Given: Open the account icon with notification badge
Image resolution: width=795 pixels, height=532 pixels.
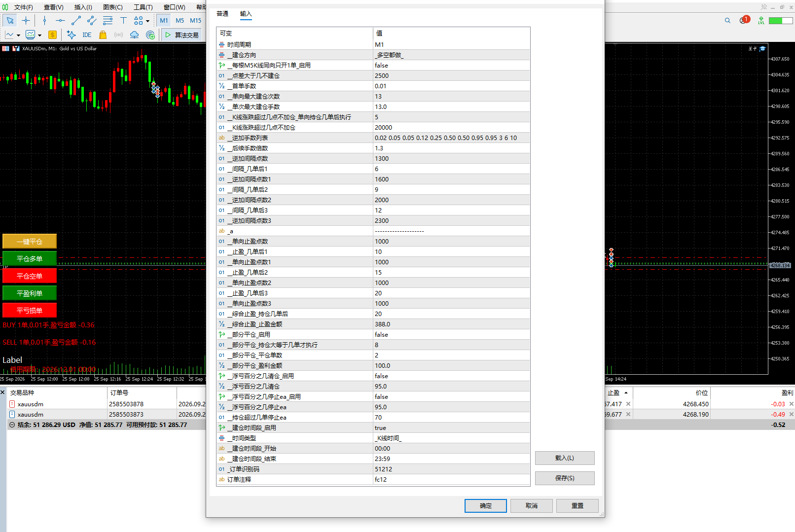Looking at the screenshot, I should (x=744, y=20).
